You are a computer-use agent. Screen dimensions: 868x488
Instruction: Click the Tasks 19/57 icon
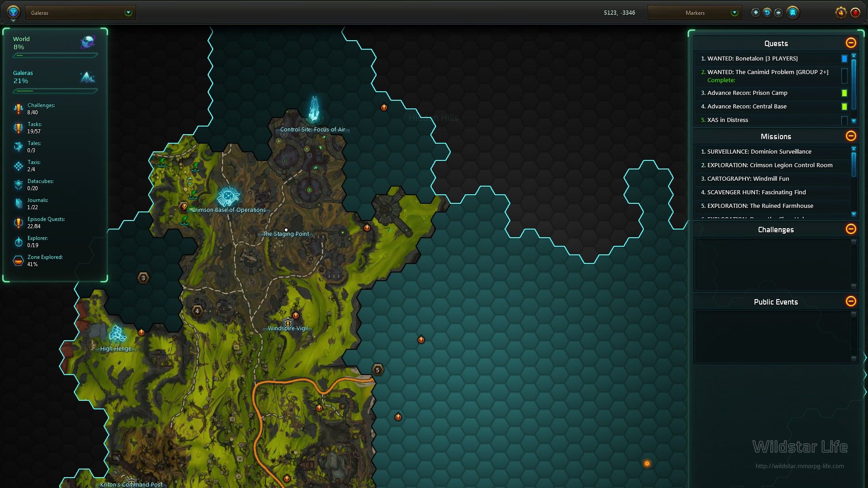pos(18,128)
